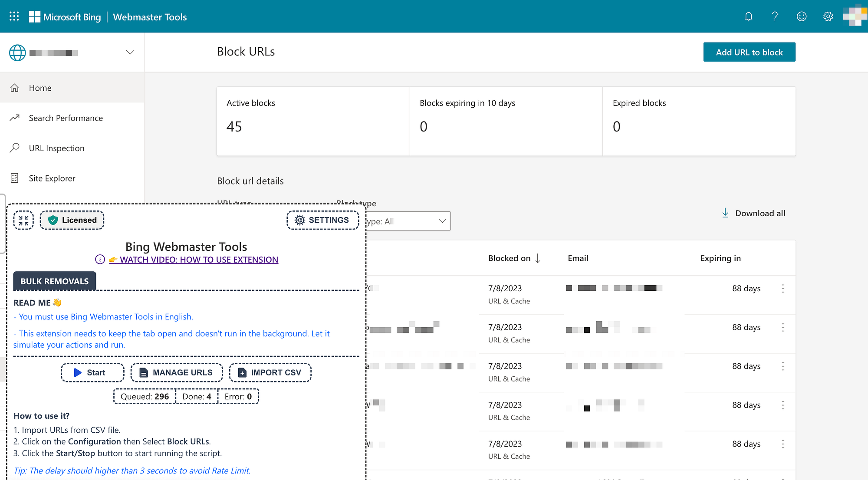Open URL Inspection from sidebar
This screenshot has height=480, width=868.
(x=56, y=148)
